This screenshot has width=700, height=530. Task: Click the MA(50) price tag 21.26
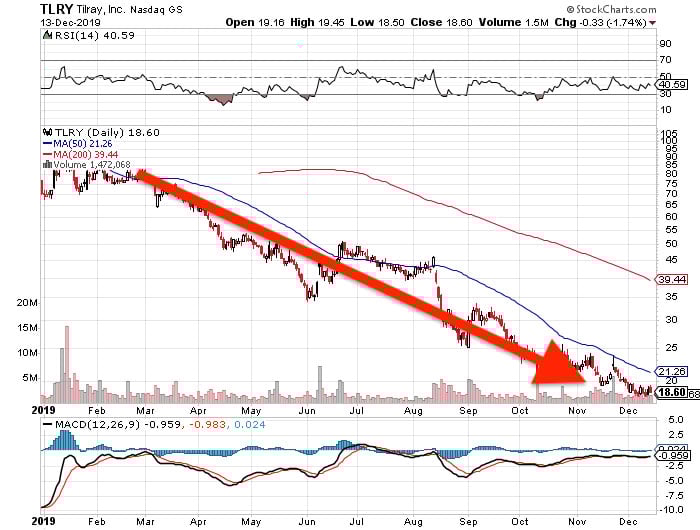672,371
